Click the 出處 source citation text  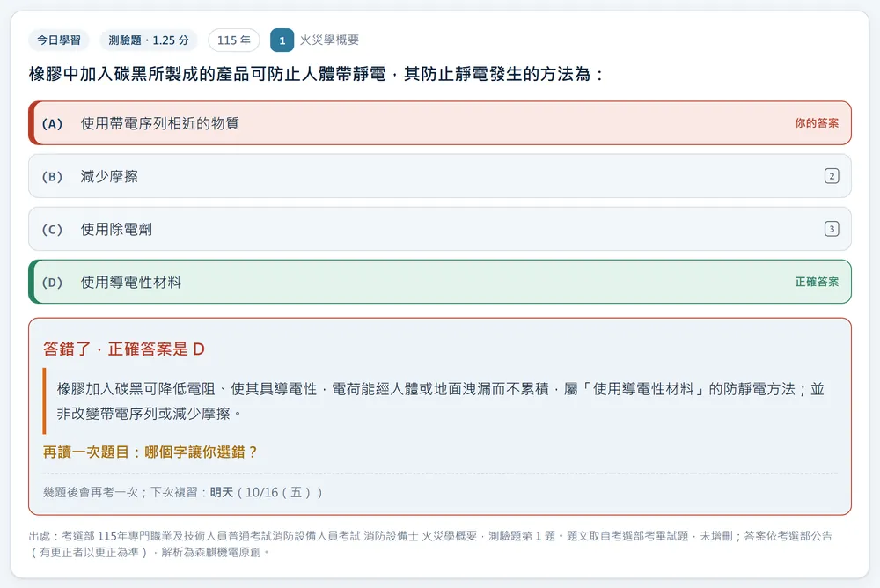click(430, 544)
